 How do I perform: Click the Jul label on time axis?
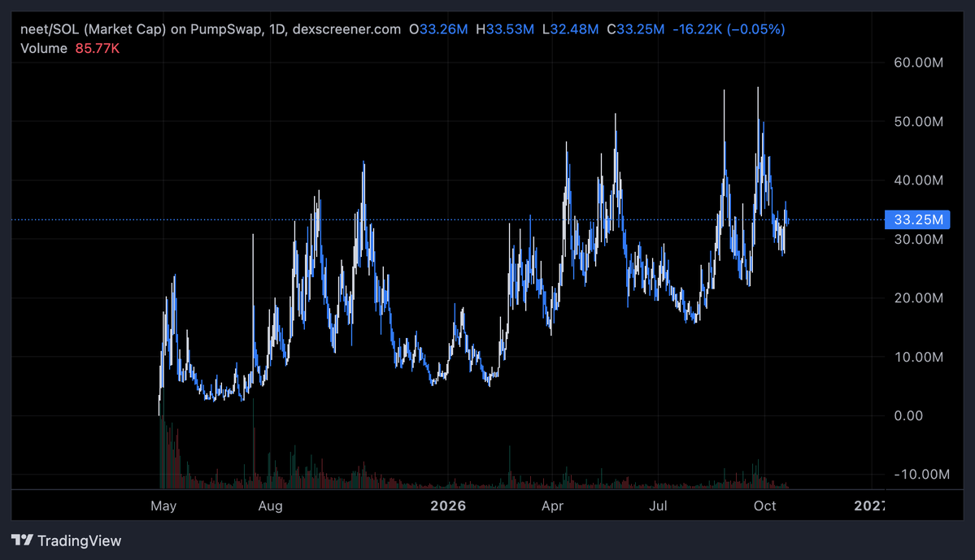pos(658,506)
